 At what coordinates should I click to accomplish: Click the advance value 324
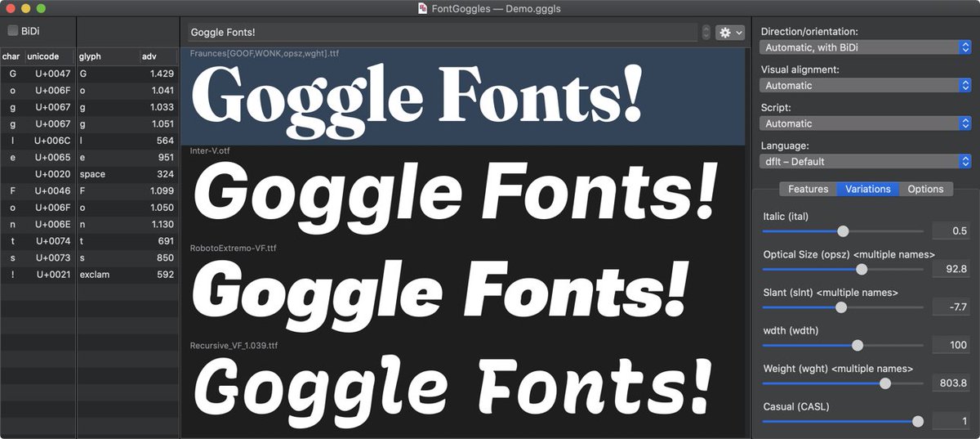[166, 174]
